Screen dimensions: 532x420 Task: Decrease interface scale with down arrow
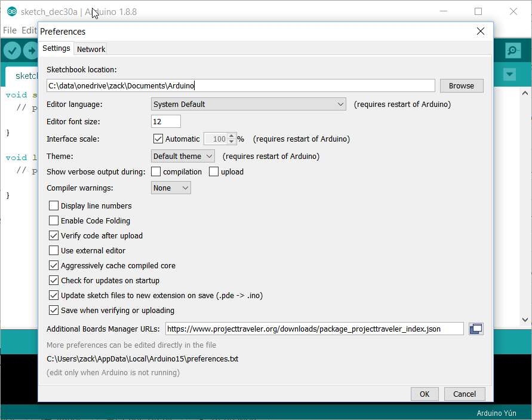tap(232, 141)
